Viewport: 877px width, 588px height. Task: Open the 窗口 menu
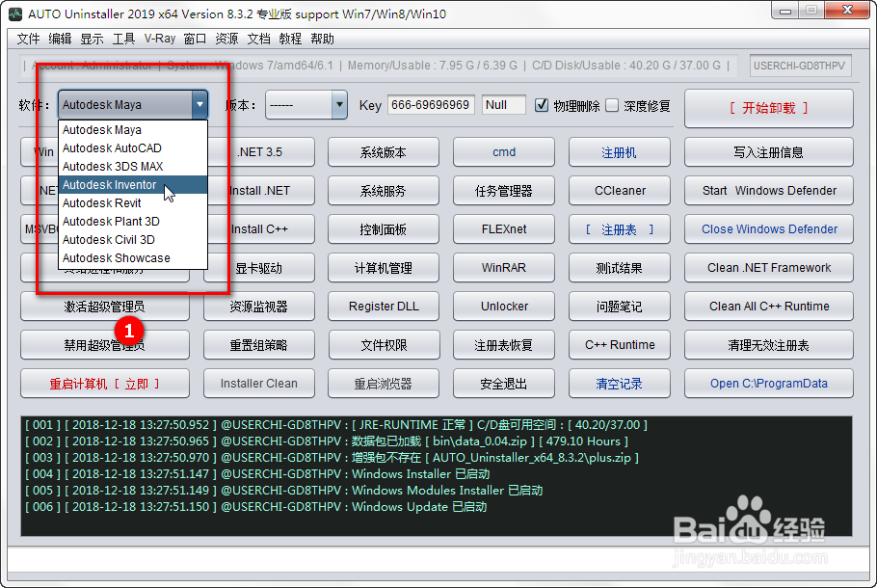pyautogui.click(x=195, y=39)
